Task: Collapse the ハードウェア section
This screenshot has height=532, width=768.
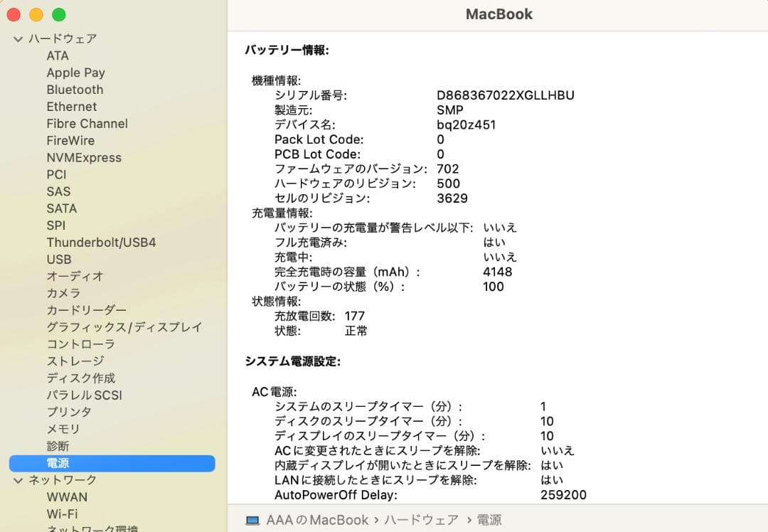Action: tap(17, 38)
